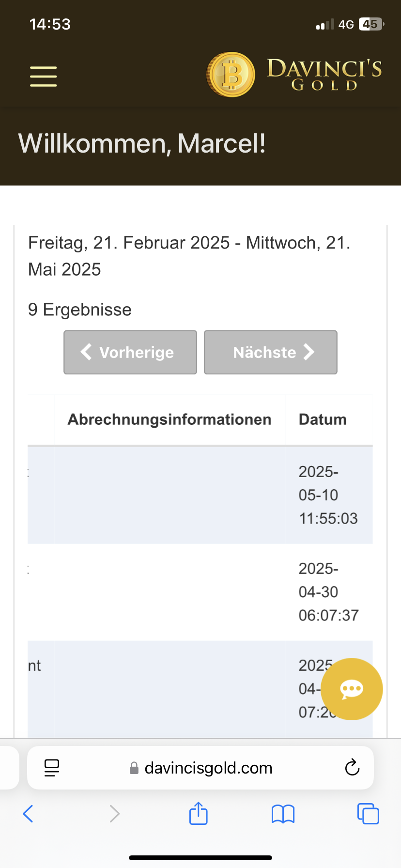Show all open Safari tabs
The height and width of the screenshot is (868, 401).
pos(368,814)
